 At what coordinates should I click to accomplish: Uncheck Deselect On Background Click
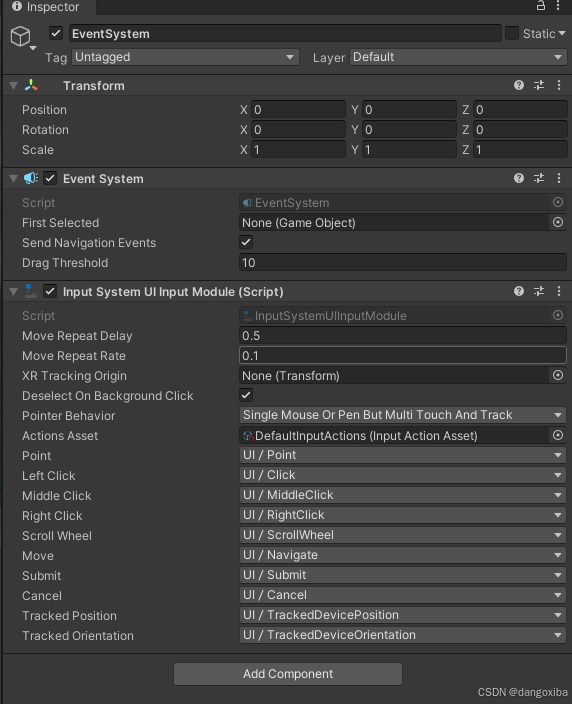point(246,395)
